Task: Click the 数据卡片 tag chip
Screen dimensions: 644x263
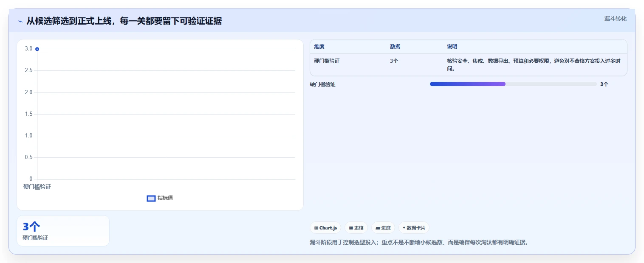Action: [414, 228]
